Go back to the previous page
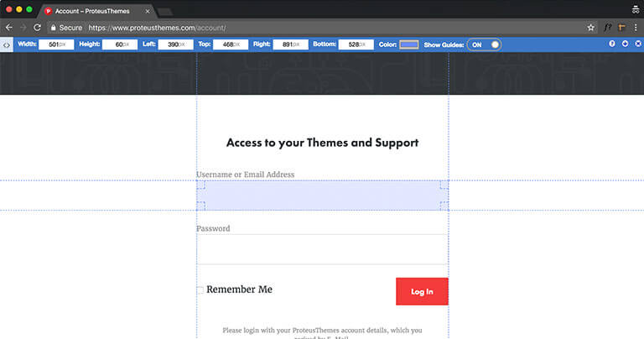Image resolution: width=644 pixels, height=339 pixels. tap(9, 28)
